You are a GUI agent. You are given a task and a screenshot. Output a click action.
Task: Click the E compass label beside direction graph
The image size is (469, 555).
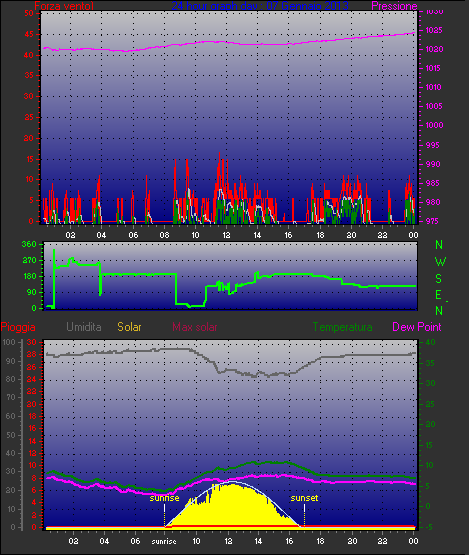point(439,294)
